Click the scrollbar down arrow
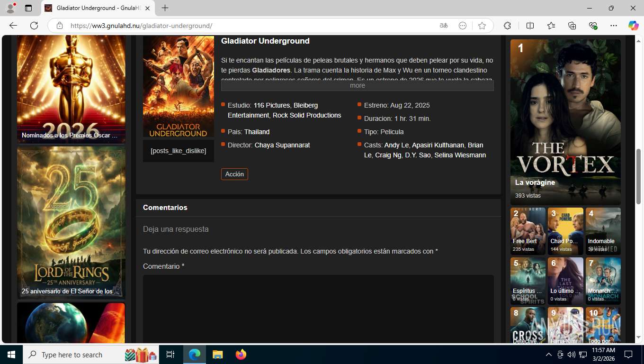Image resolution: width=644 pixels, height=364 pixels. point(638,337)
